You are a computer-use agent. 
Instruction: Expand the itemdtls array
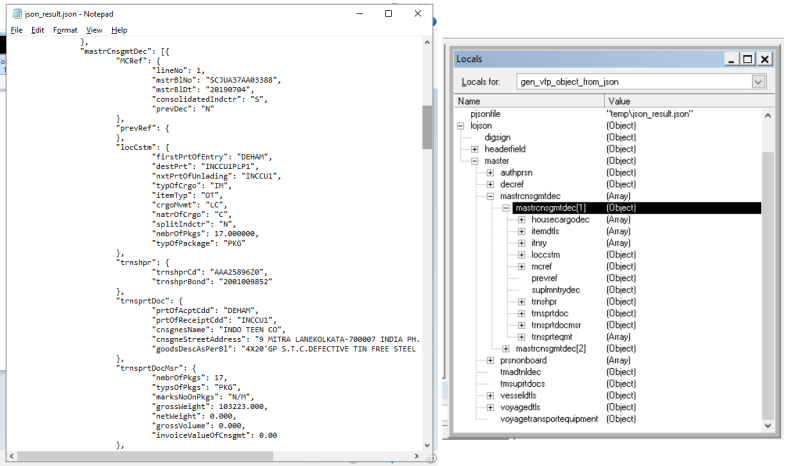click(521, 231)
